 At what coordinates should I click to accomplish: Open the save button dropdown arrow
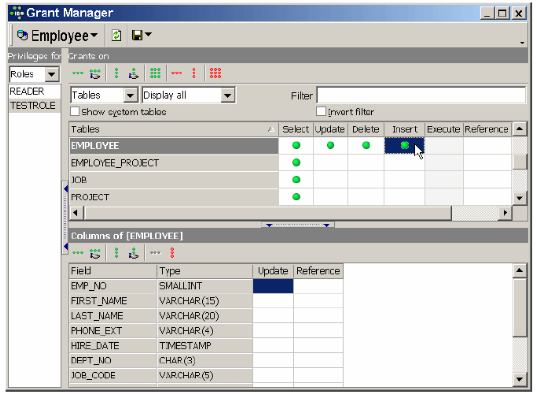[148, 35]
